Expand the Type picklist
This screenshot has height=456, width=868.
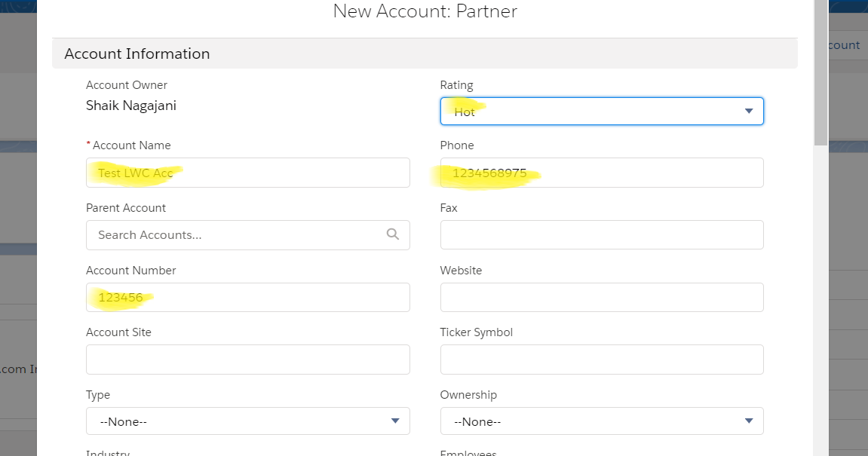pyautogui.click(x=247, y=421)
